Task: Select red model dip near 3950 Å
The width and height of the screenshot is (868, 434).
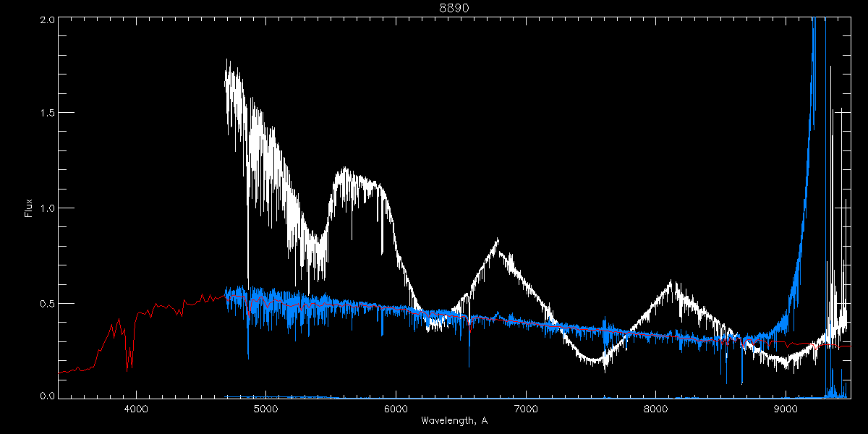Action: point(129,365)
